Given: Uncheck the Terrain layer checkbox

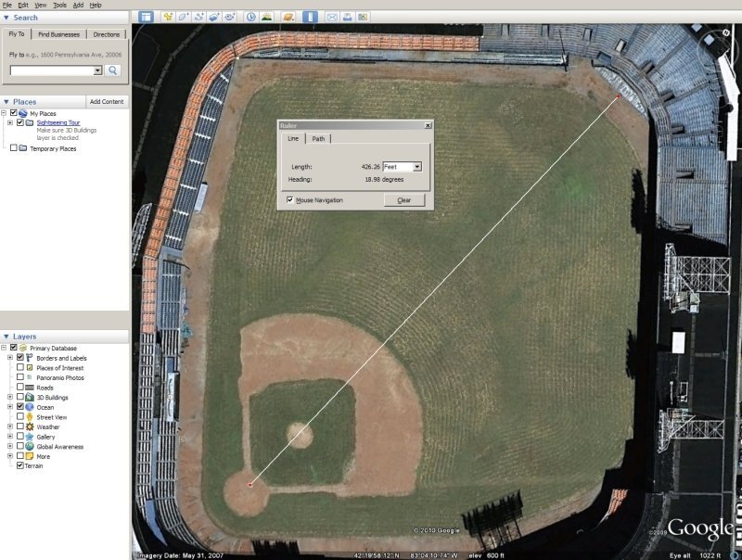Looking at the screenshot, I should (x=20, y=465).
